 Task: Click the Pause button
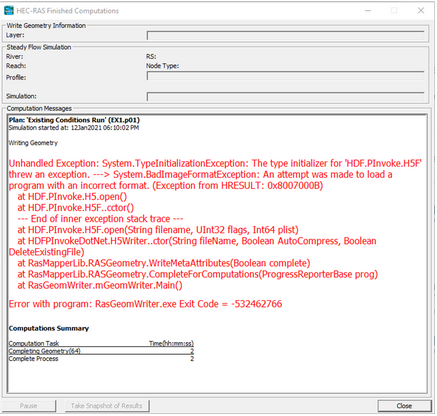(x=29, y=406)
